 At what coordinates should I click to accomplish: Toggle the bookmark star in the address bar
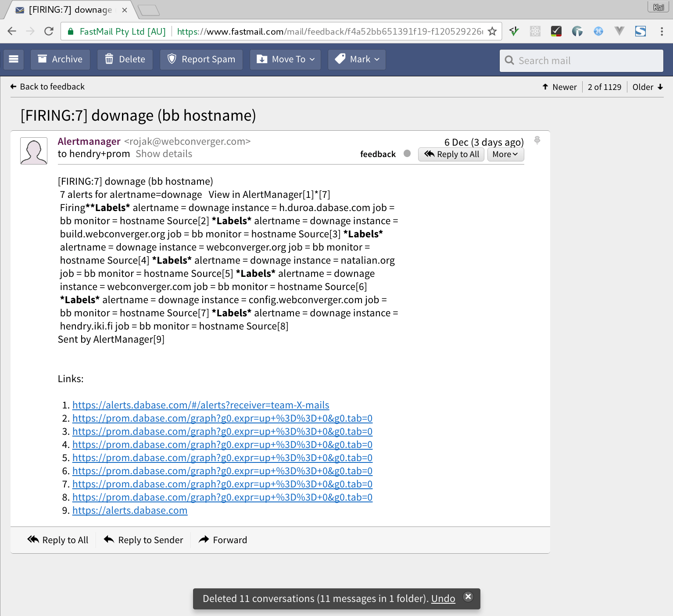pos(492,31)
